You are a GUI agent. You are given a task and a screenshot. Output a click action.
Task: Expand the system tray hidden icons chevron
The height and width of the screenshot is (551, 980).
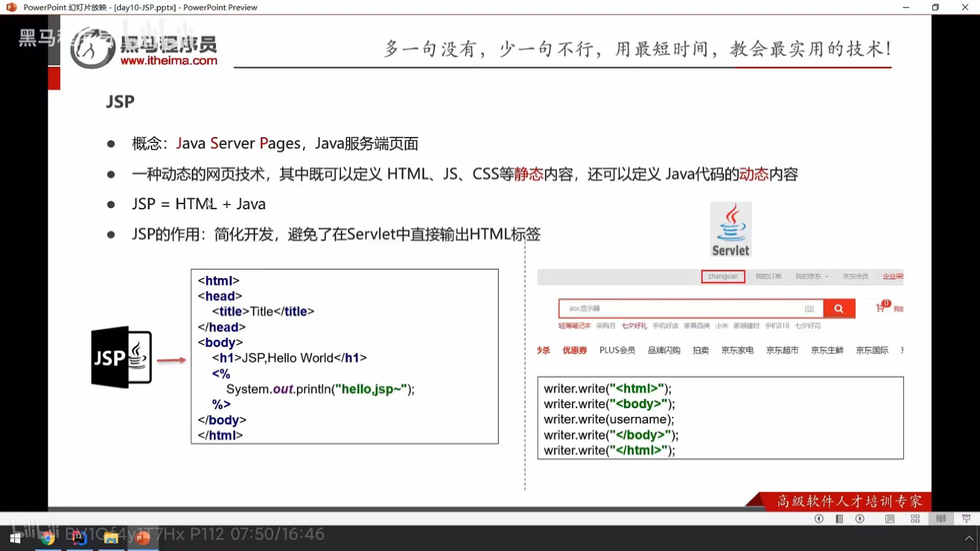[x=968, y=538]
